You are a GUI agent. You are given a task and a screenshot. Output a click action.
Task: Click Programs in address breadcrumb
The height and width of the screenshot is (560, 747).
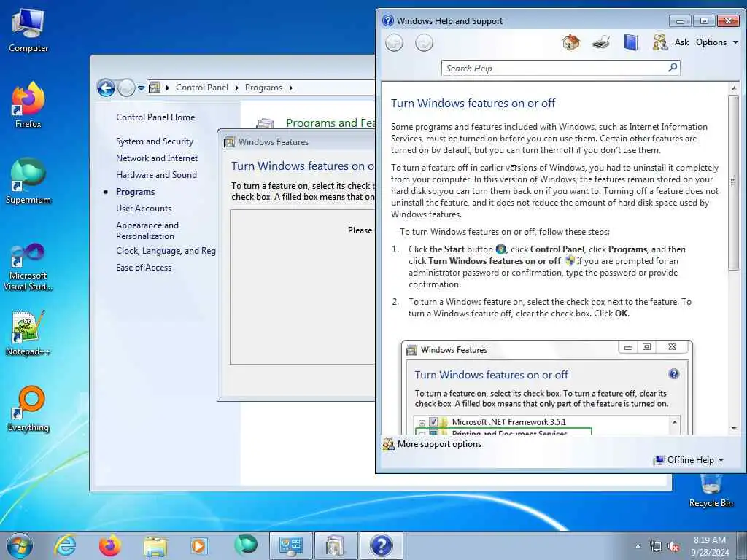(x=263, y=87)
